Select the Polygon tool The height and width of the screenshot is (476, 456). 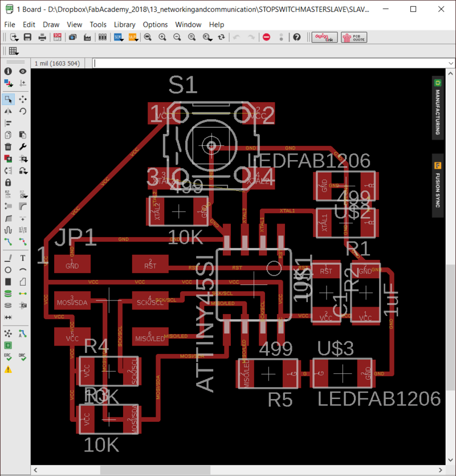pos(23,282)
